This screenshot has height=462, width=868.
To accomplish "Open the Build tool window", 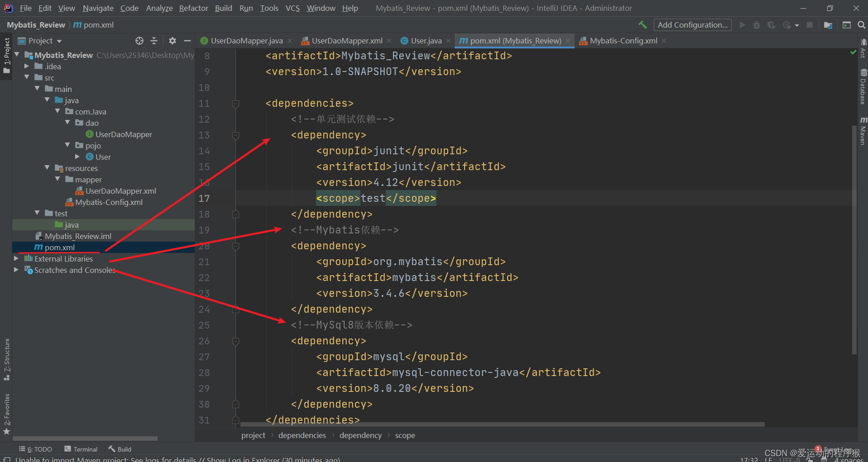I will click(x=120, y=449).
